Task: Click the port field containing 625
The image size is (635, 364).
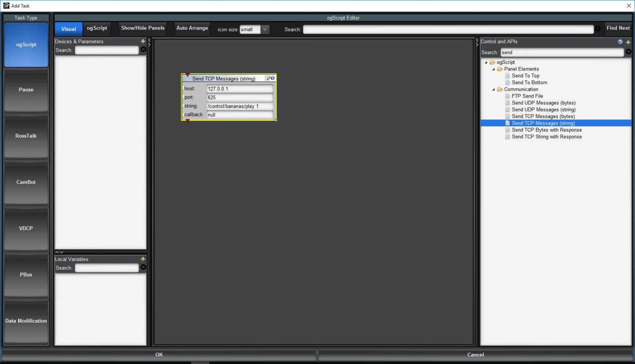Action: click(240, 97)
